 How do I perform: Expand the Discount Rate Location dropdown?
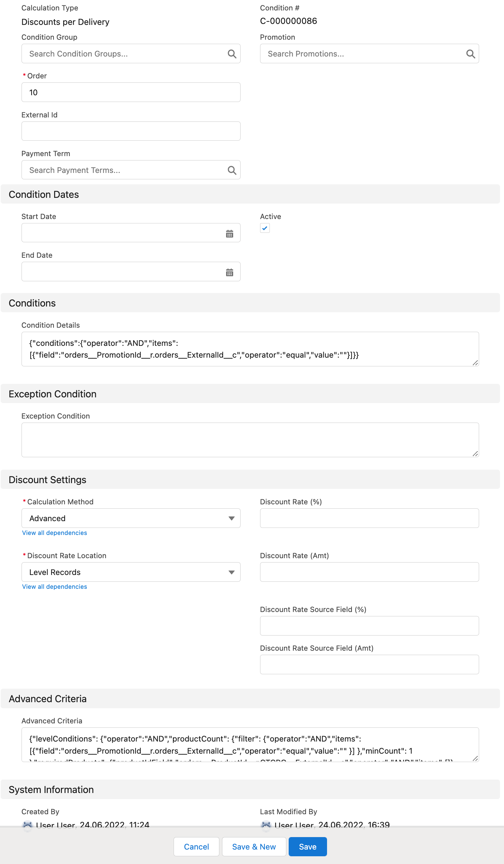131,572
